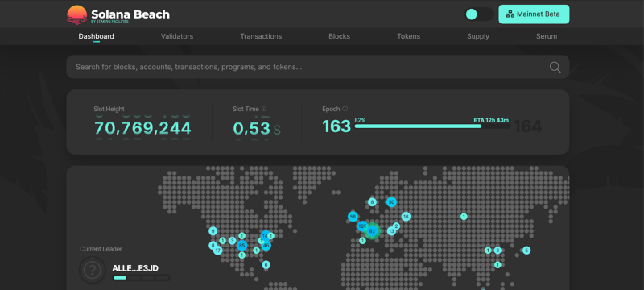Screen dimensions: 644x290
Task: Select the 85 validator cluster marker
Action: click(242, 246)
